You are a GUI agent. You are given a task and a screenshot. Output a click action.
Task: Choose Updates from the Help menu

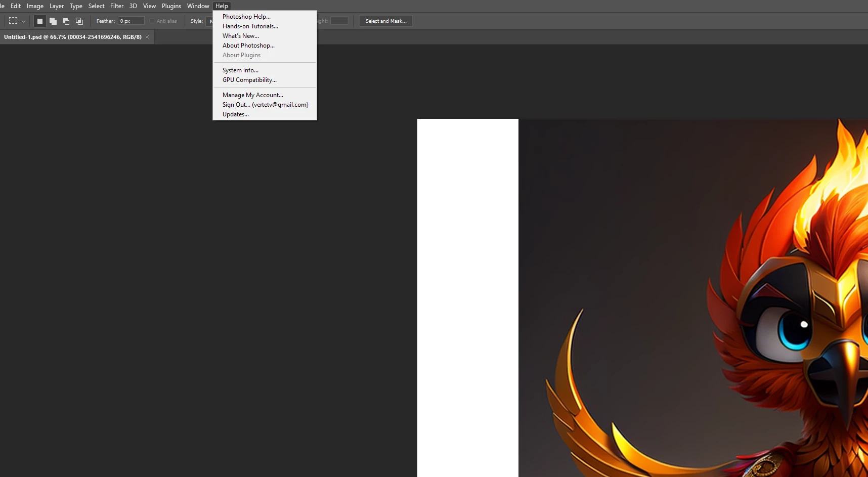tap(265, 114)
